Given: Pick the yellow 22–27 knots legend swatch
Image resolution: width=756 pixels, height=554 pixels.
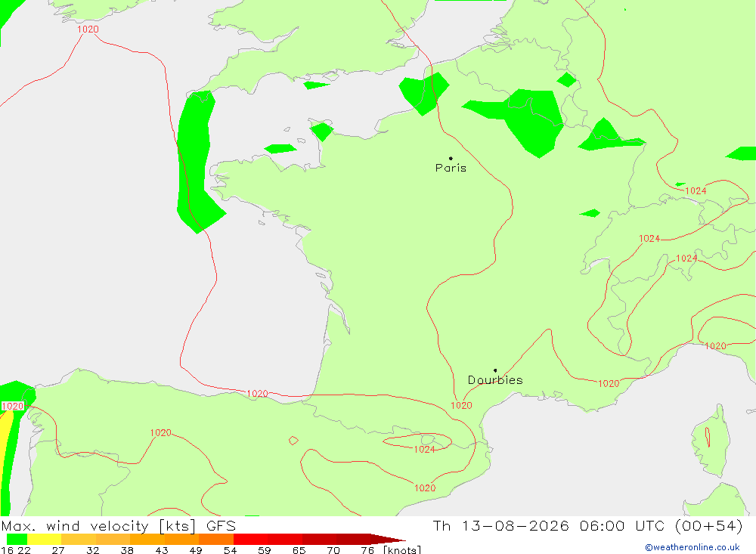Looking at the screenshot, I should click(45, 539).
